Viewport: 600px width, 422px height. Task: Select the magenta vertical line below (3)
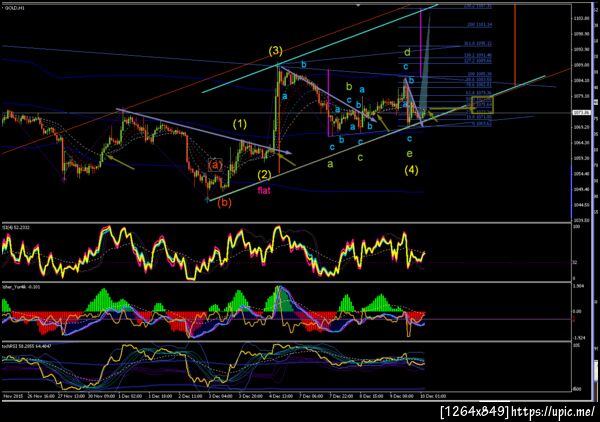(329, 103)
